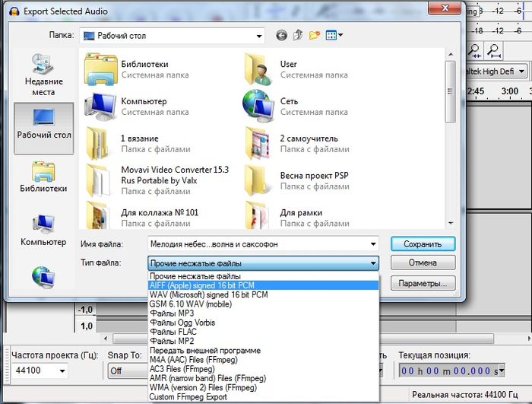The image size is (532, 404).
Task: Choose 'Прочие несжатые файлы' in the list
Action: [x=263, y=276]
